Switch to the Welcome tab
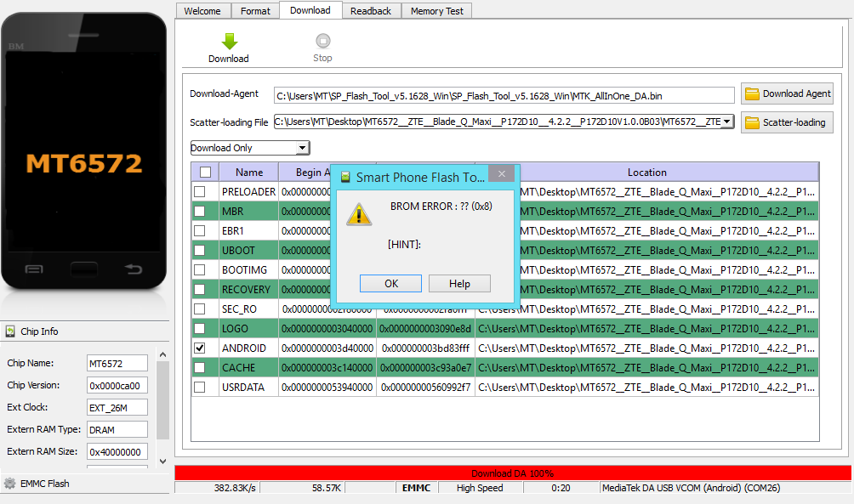This screenshot has height=504, width=854. click(x=202, y=11)
